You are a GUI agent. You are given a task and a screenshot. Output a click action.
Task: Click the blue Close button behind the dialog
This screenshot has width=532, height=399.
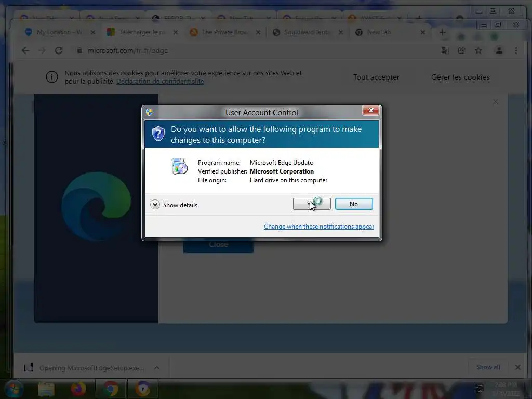[x=218, y=245]
